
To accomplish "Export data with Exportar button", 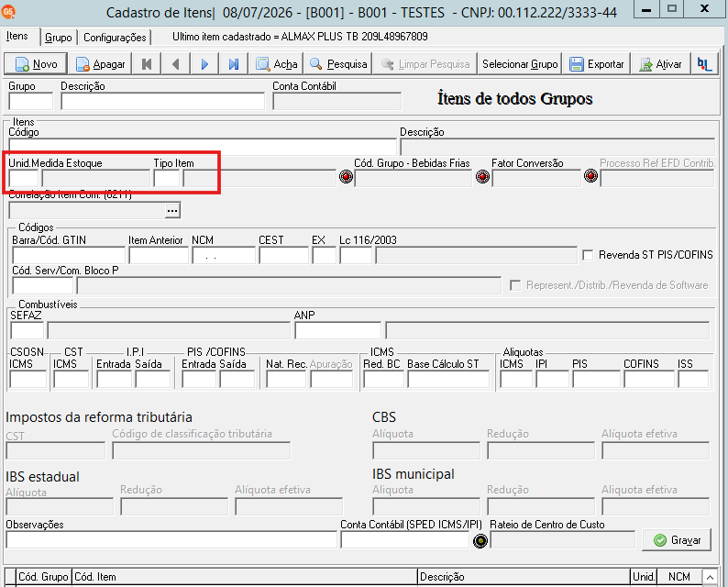I will (x=597, y=64).
